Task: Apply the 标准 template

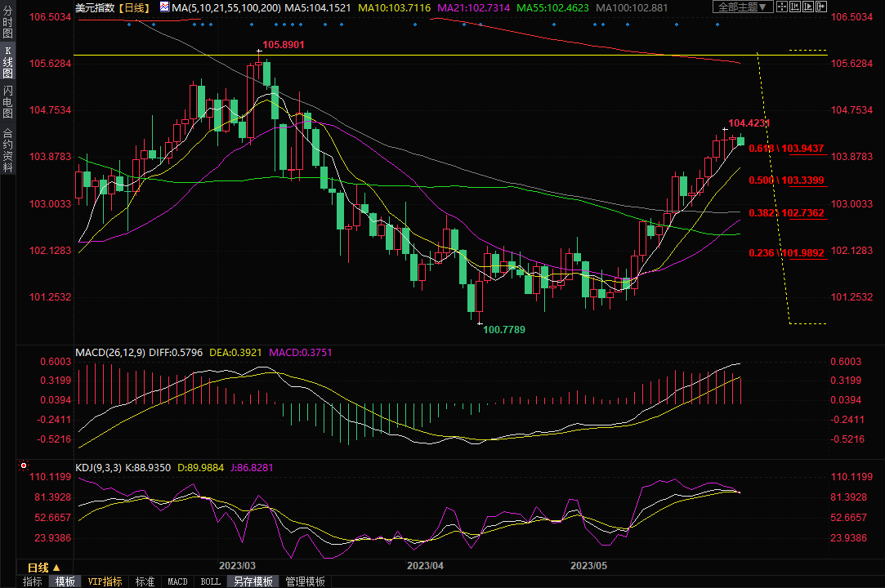Action: tap(145, 581)
